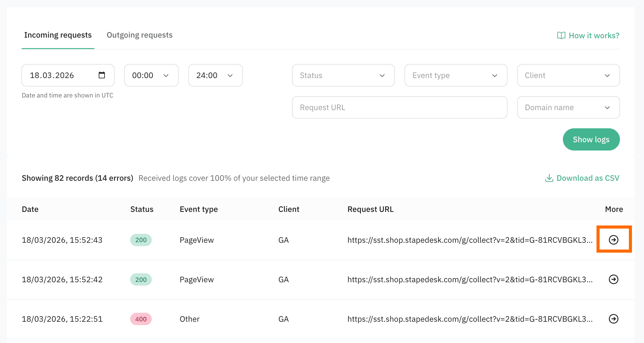This screenshot has width=644, height=343.
Task: Open the Domain name dropdown
Action: point(568,107)
